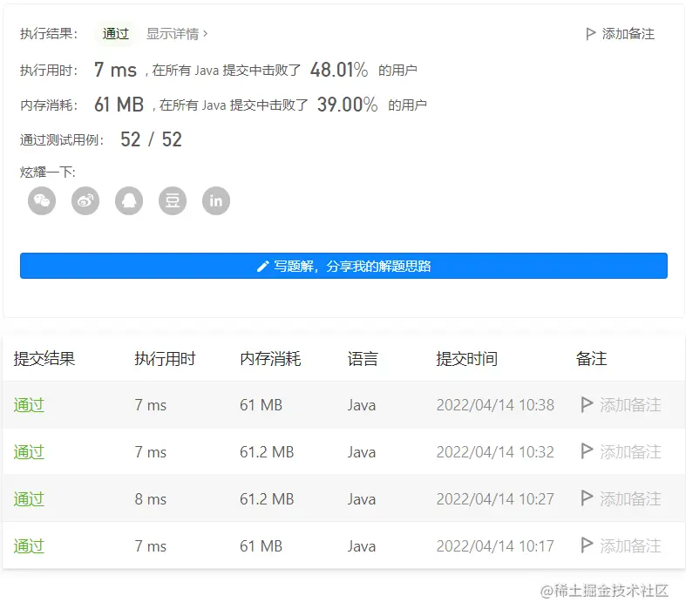This screenshot has width=686, height=616.
Task: Click the 2022/04/14 10:32 timestamp
Action: 495,451
